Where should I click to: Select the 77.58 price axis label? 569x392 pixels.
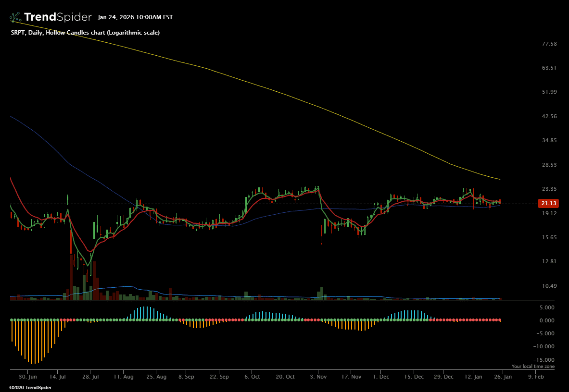pyautogui.click(x=549, y=44)
